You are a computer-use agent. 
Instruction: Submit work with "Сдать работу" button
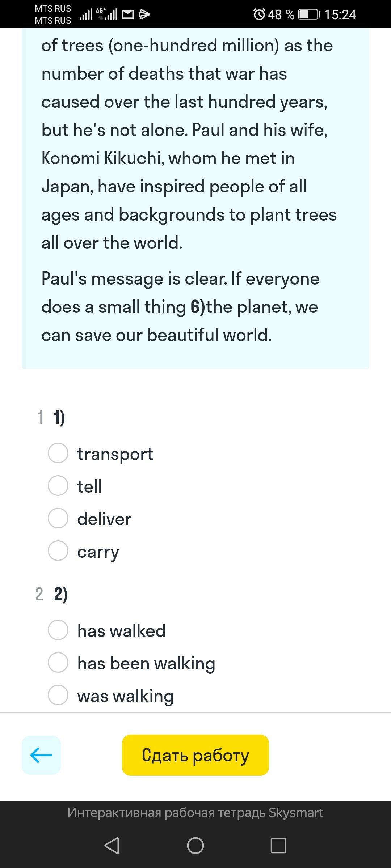[x=195, y=755]
